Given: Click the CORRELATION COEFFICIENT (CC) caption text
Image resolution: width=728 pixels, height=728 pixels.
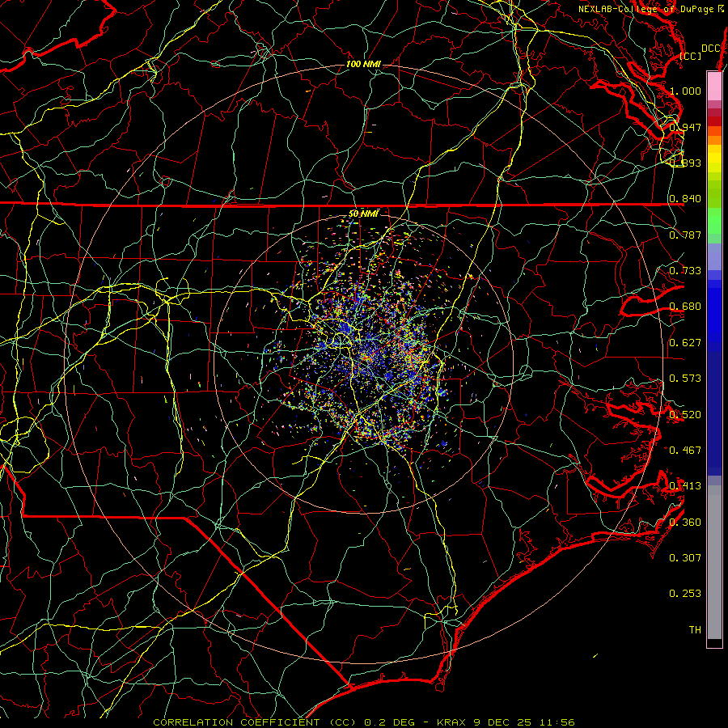Looking at the screenshot, I should click(x=255, y=722).
